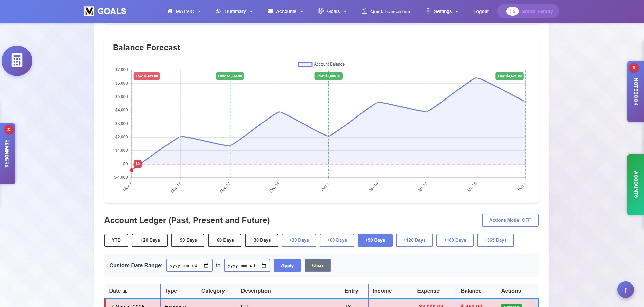Click the TS avatar badge
The width and height of the screenshot is (644, 307).
click(512, 11)
